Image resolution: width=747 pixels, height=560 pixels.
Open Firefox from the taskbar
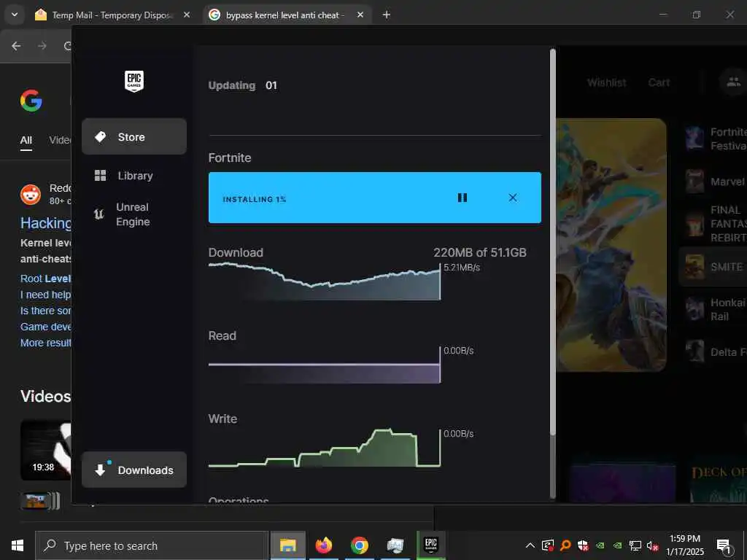[x=323, y=545]
